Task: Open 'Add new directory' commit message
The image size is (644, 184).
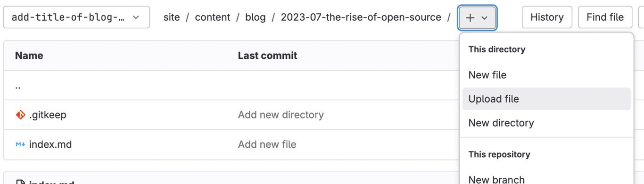Action: click(x=281, y=115)
